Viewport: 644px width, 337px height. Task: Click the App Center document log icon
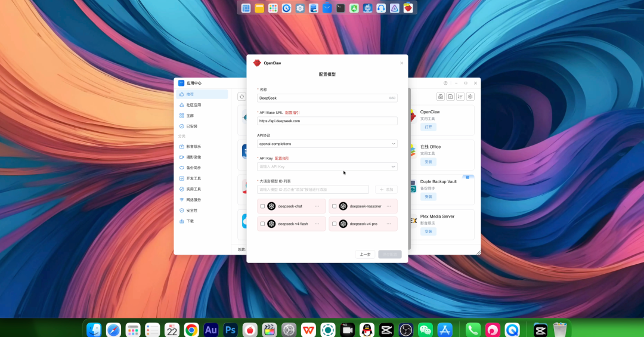click(x=451, y=97)
